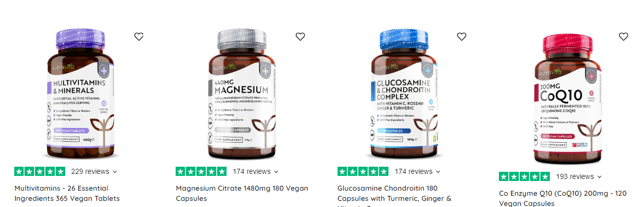The height and width of the screenshot is (207, 644).
Task: Open Multivitamins 26 Essential Ingredients product link
Action: (67, 193)
